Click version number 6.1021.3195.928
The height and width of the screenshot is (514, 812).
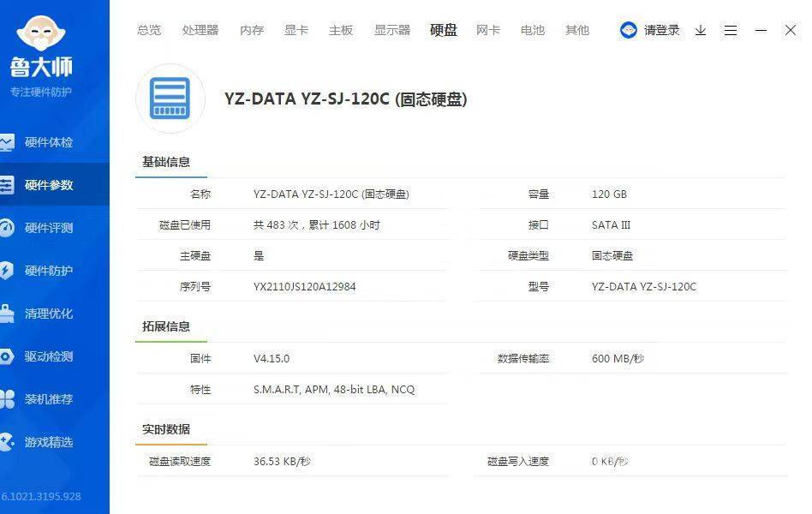[x=41, y=496]
